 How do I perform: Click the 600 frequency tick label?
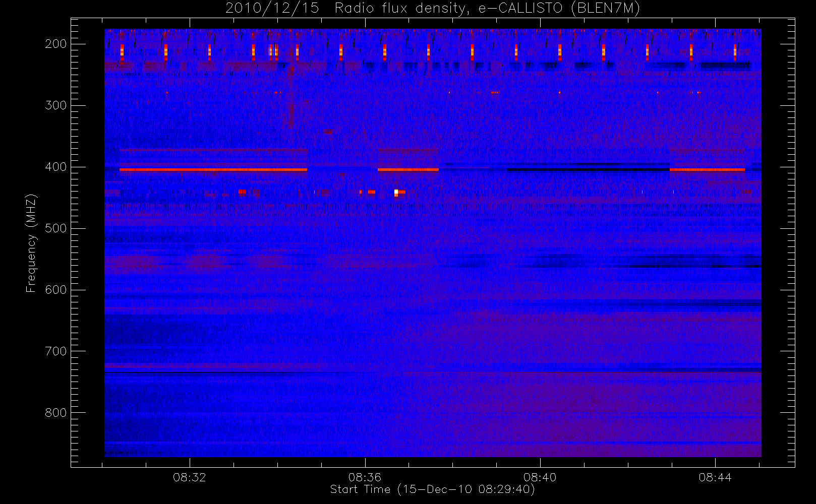[x=55, y=290]
